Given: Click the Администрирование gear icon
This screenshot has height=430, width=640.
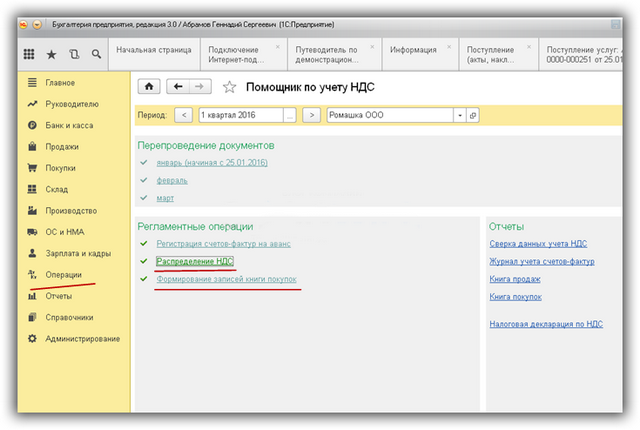Looking at the screenshot, I should [x=32, y=338].
